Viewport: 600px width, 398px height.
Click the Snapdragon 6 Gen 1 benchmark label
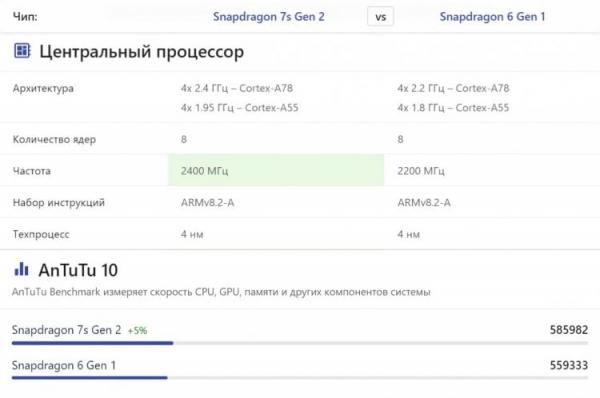64,365
